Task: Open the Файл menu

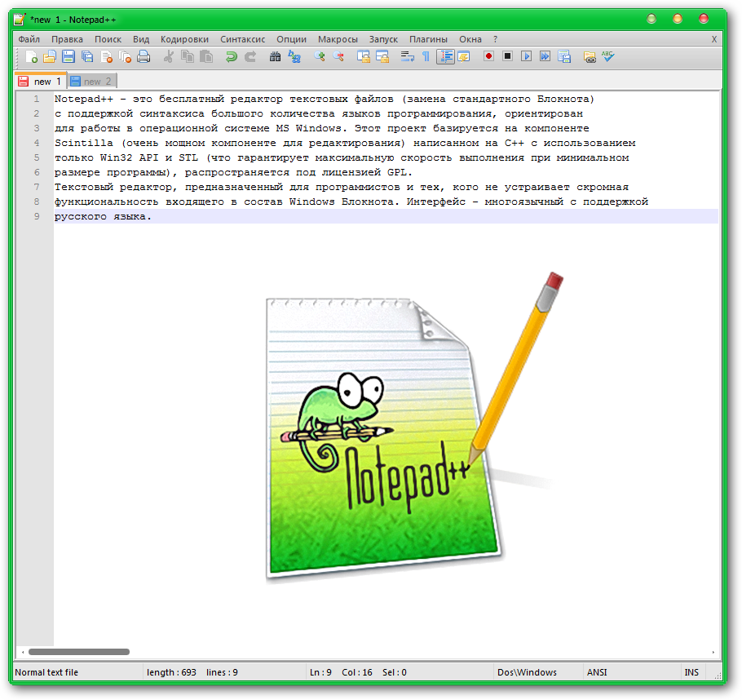Action: pos(29,39)
